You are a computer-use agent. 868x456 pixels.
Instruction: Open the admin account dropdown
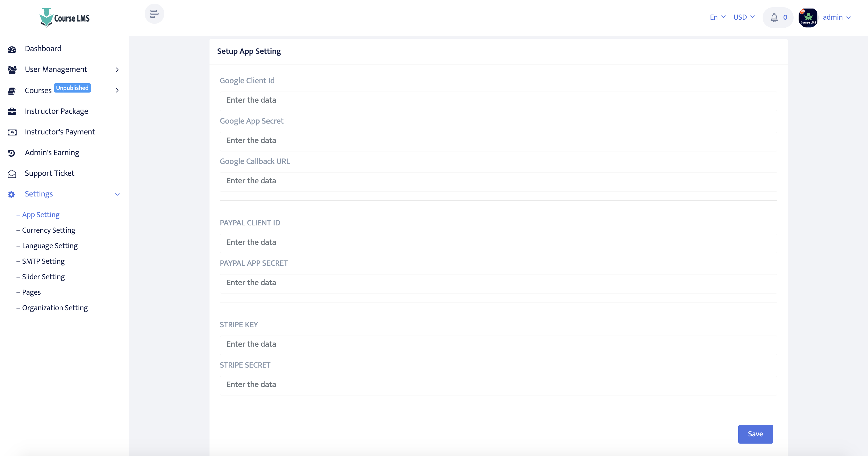pos(836,17)
